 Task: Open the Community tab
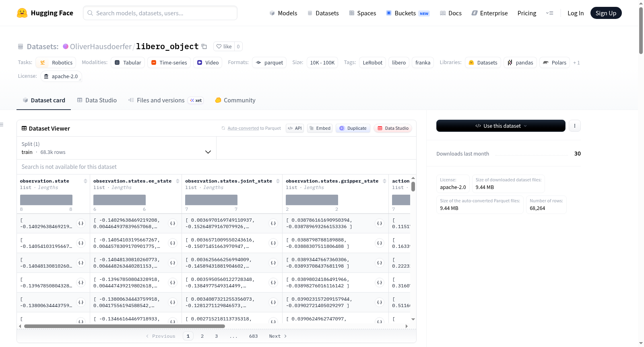pos(235,100)
